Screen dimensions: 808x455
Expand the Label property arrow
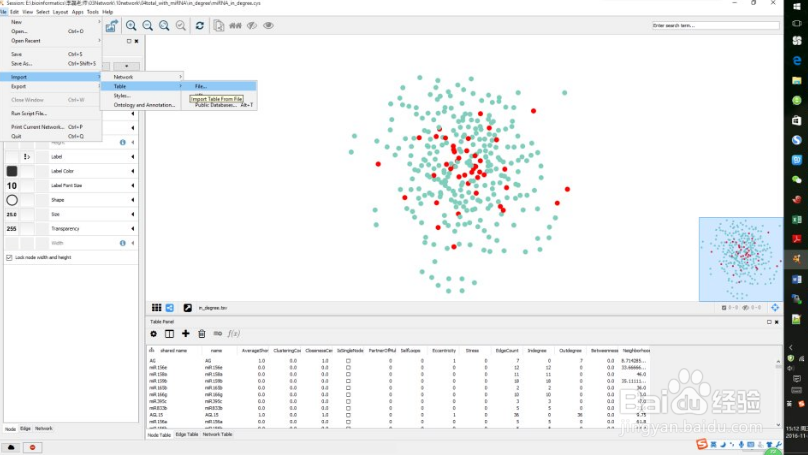click(133, 157)
